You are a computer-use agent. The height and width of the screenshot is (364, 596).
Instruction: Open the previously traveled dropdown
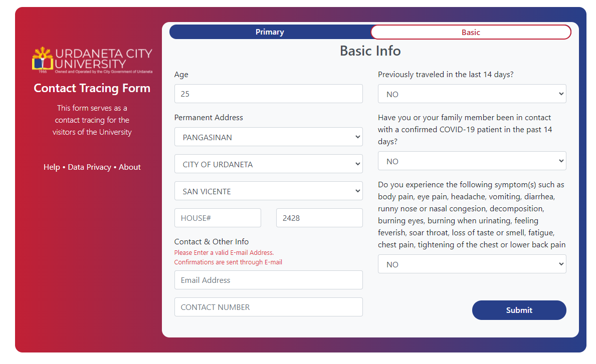tap(472, 94)
